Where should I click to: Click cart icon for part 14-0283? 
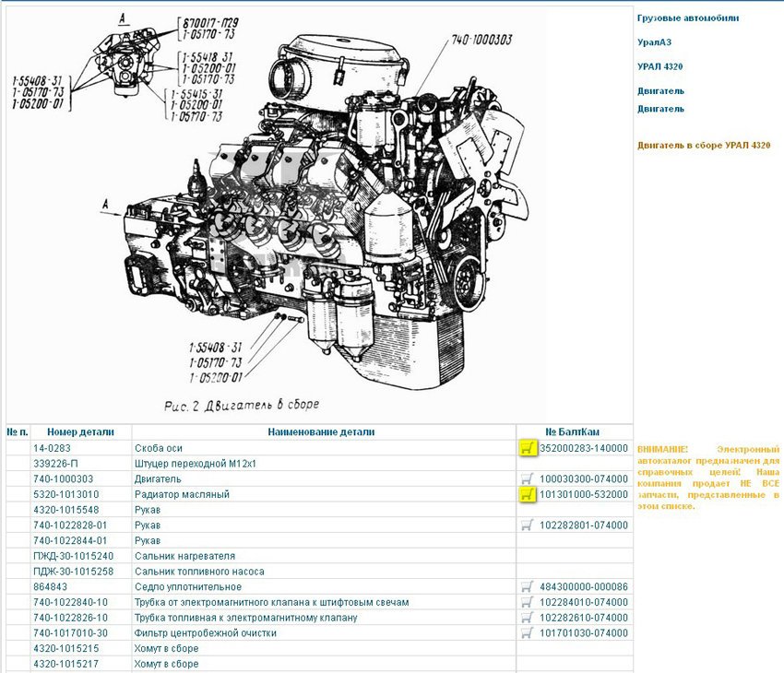tap(527, 448)
